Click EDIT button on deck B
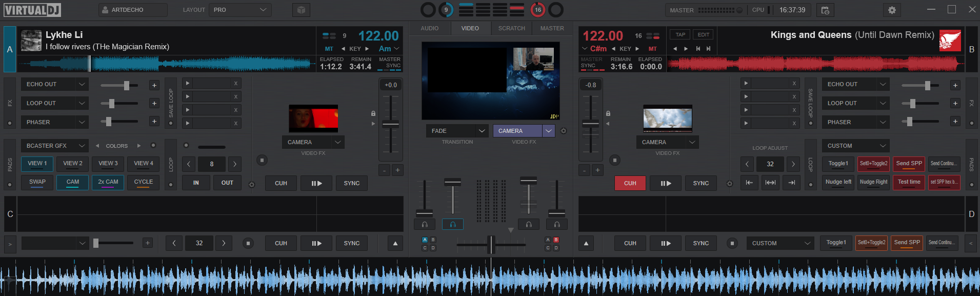This screenshot has width=980, height=296. pos(703,35)
